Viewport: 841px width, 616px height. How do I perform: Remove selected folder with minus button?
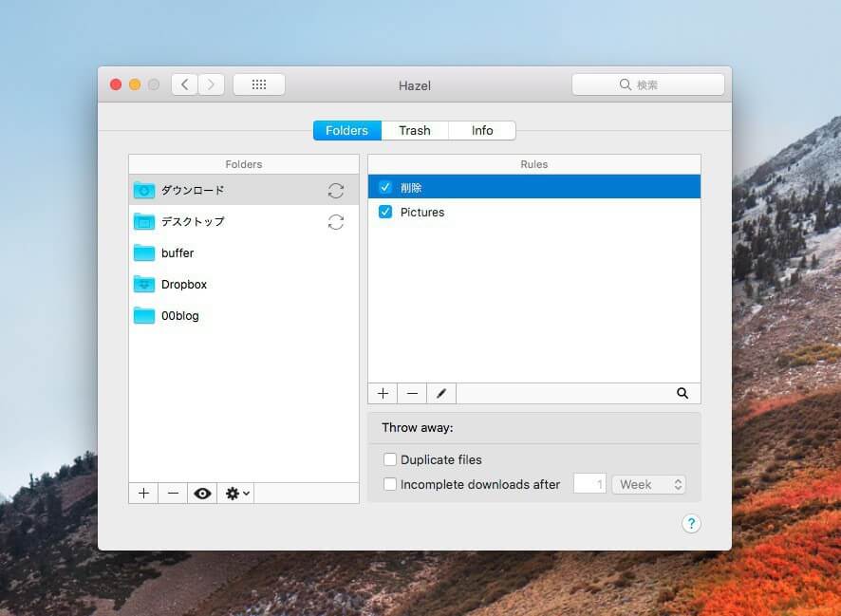(173, 494)
